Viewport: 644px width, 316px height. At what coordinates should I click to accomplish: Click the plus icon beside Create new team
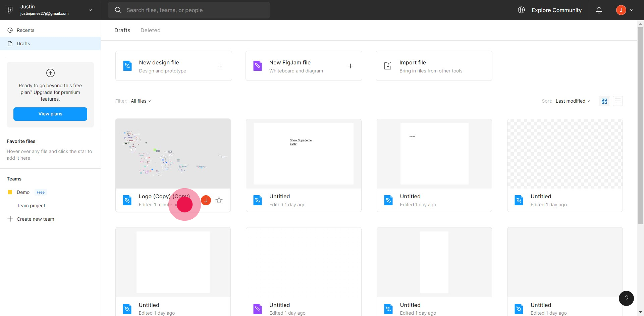pos(10,219)
